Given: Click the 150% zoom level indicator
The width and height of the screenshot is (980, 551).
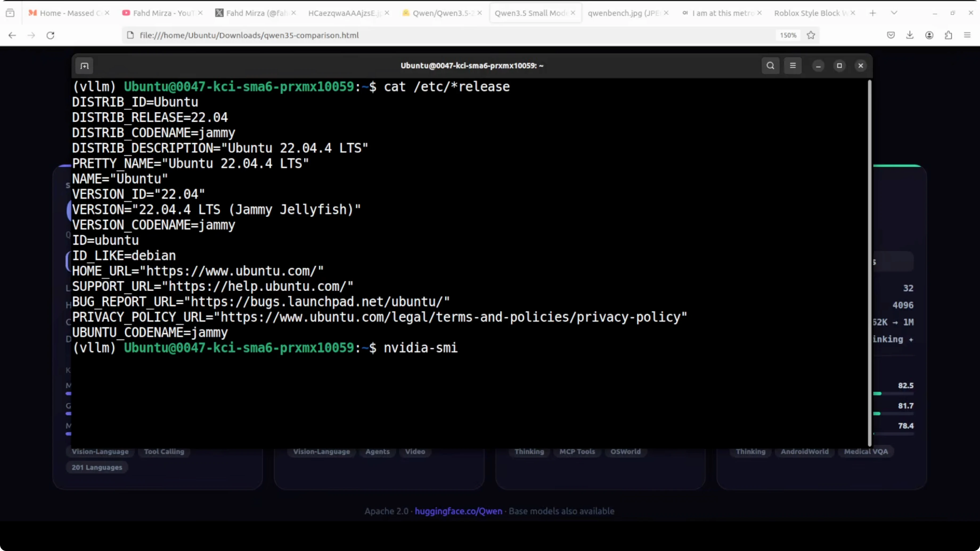Looking at the screenshot, I should (x=788, y=35).
